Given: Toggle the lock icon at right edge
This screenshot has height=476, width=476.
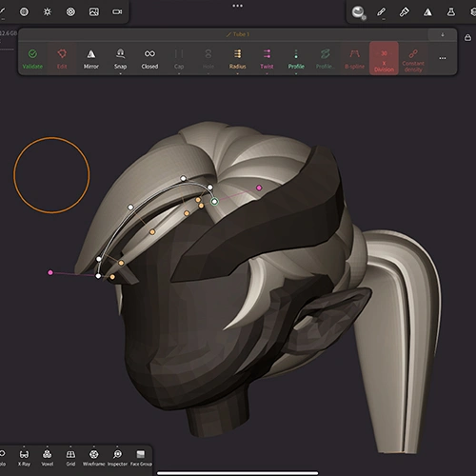Looking at the screenshot, I should click(x=467, y=37).
